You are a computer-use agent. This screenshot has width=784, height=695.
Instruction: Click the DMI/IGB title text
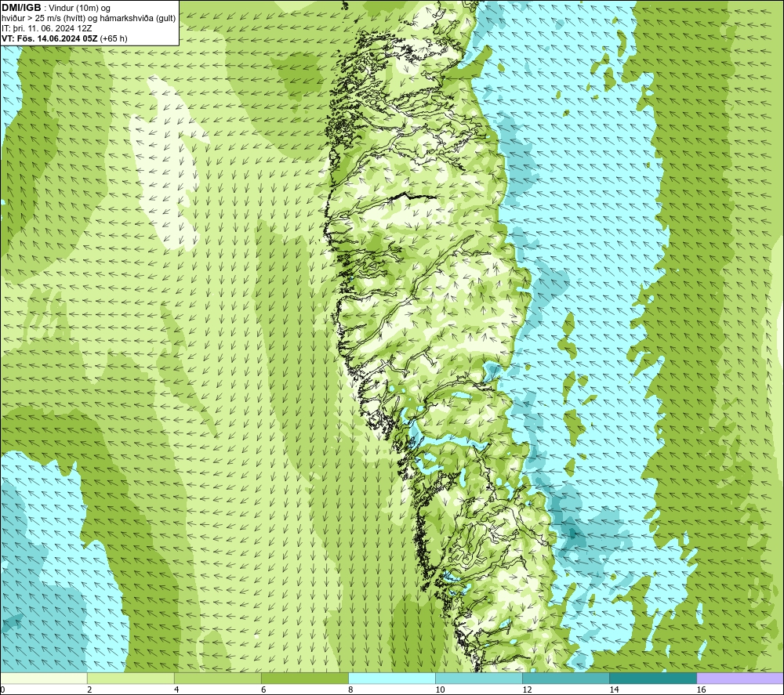click(x=21, y=8)
